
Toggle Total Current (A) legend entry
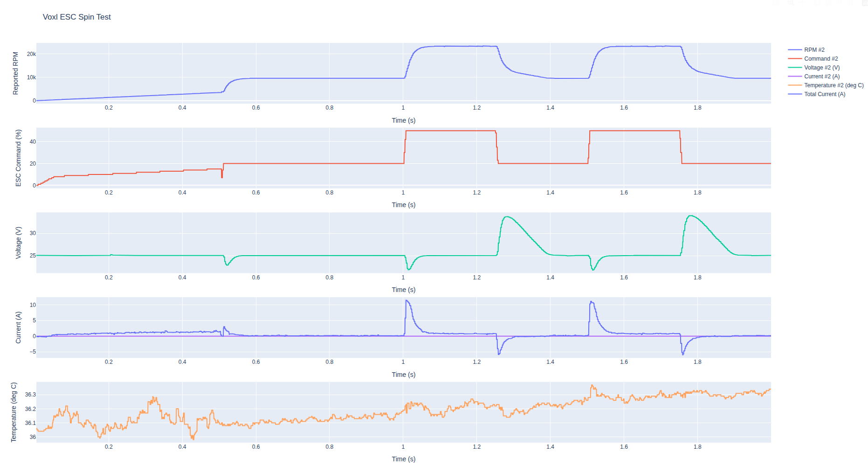click(x=824, y=94)
